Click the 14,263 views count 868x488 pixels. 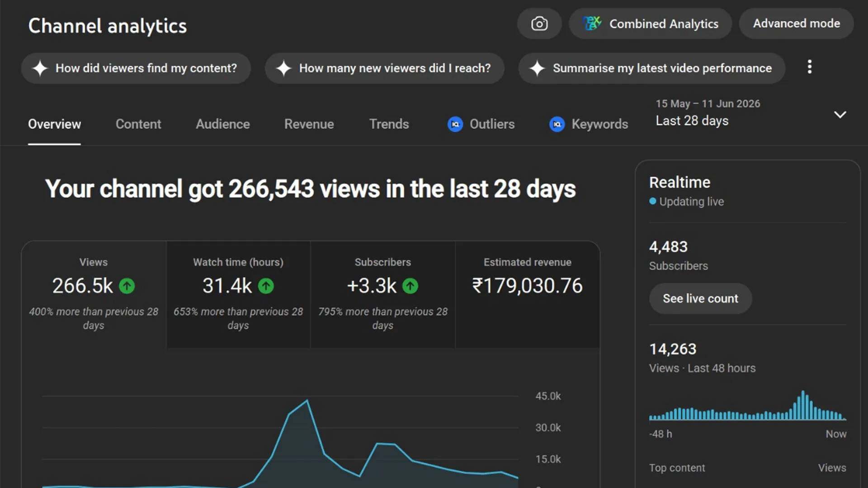point(673,349)
